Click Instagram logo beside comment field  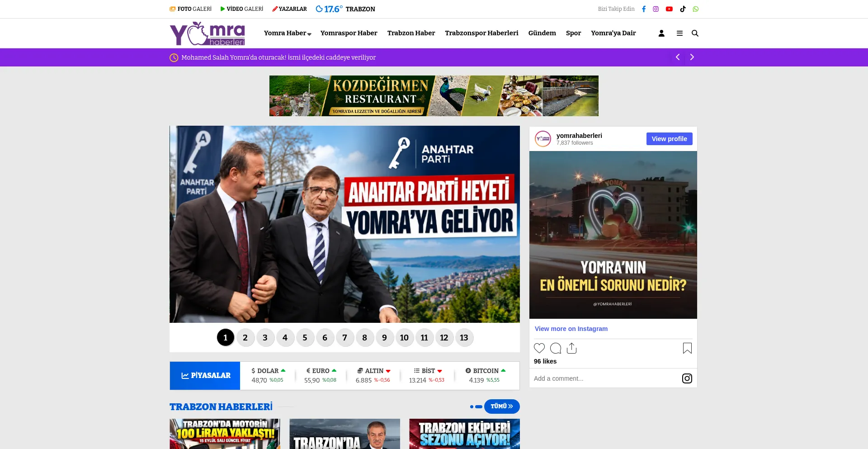(687, 378)
